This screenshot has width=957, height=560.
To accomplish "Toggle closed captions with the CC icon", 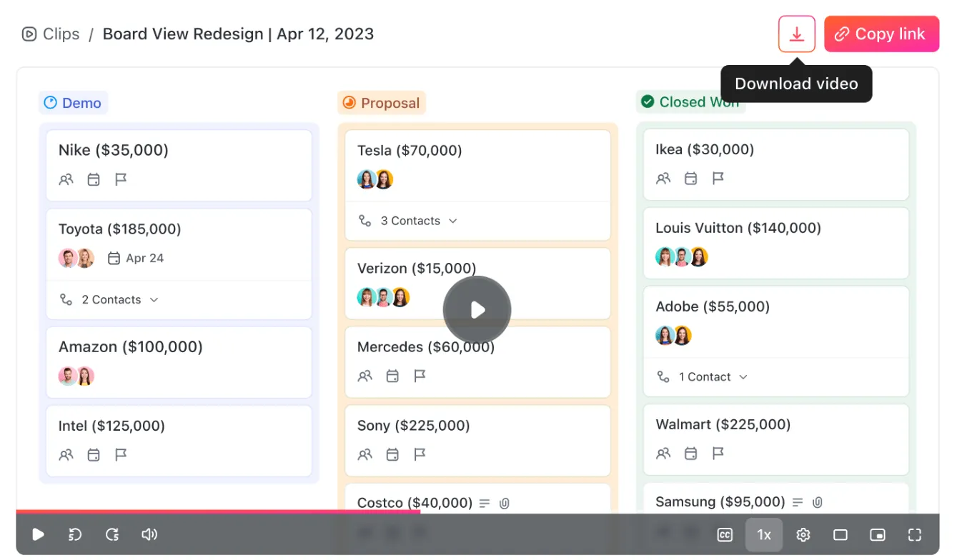I will point(725,535).
